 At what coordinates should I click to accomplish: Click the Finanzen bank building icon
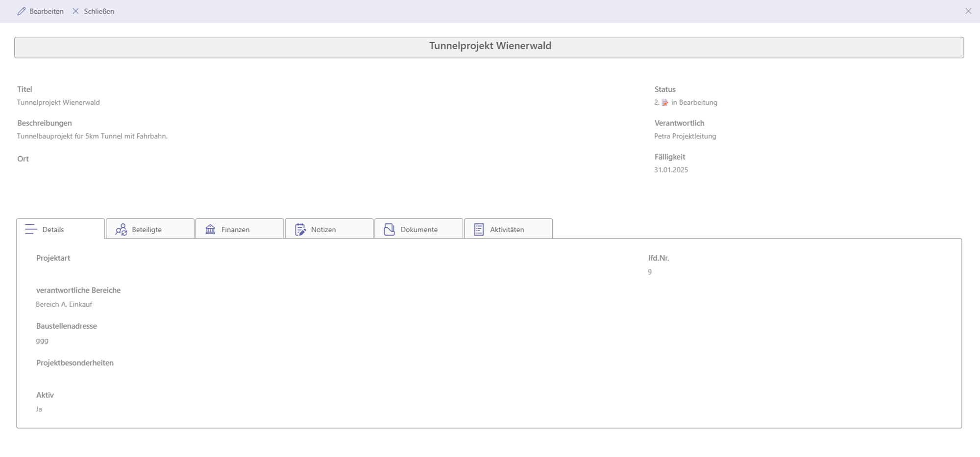(x=210, y=229)
